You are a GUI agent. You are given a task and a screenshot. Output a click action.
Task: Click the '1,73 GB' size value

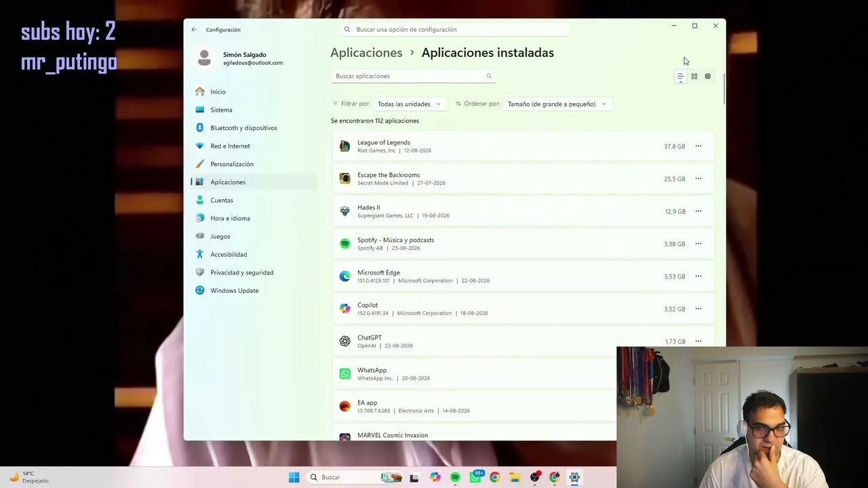point(675,342)
